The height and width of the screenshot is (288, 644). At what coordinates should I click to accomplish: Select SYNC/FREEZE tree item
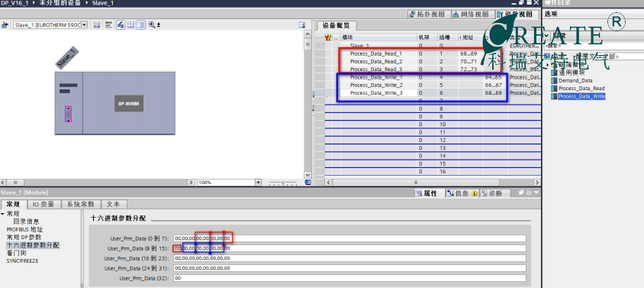(22, 260)
